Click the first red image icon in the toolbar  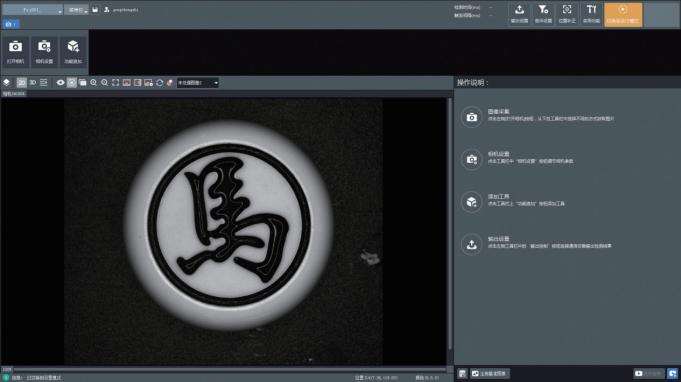coord(126,82)
